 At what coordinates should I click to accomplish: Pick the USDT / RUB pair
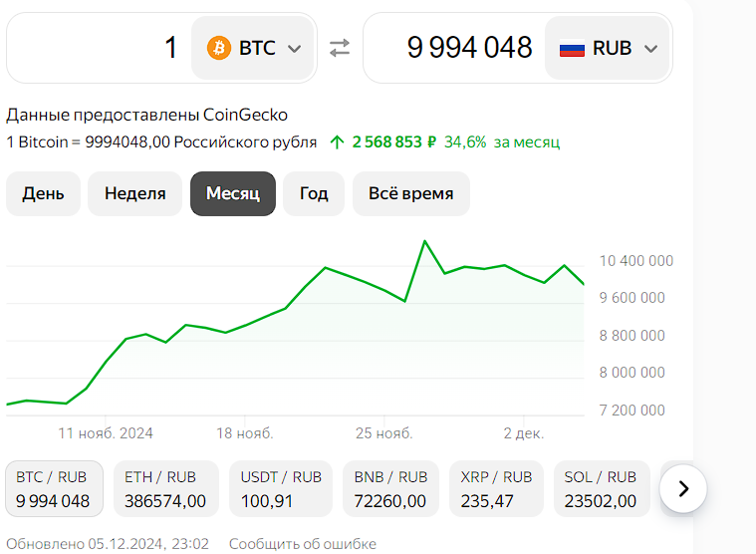[281, 488]
